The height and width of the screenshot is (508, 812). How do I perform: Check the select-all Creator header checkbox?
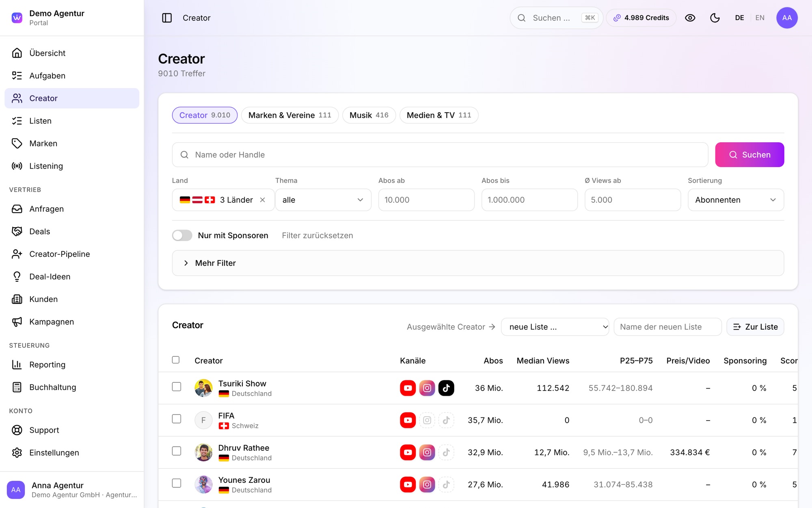tap(176, 360)
